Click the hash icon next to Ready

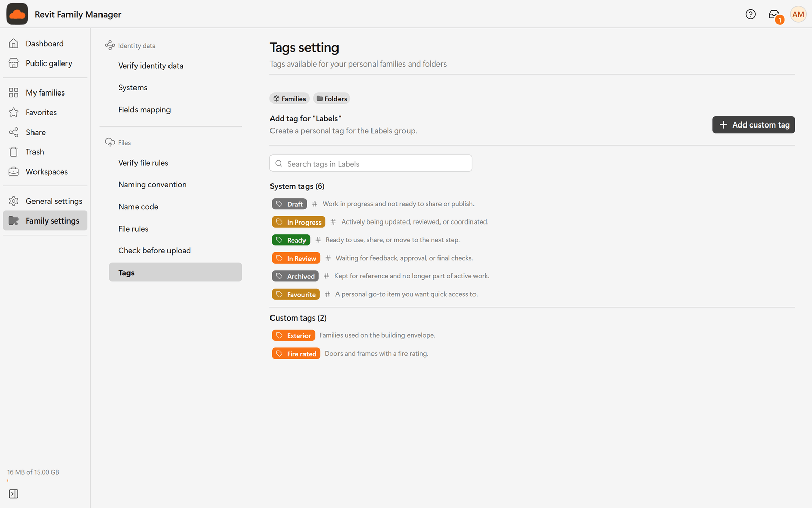[318, 240]
